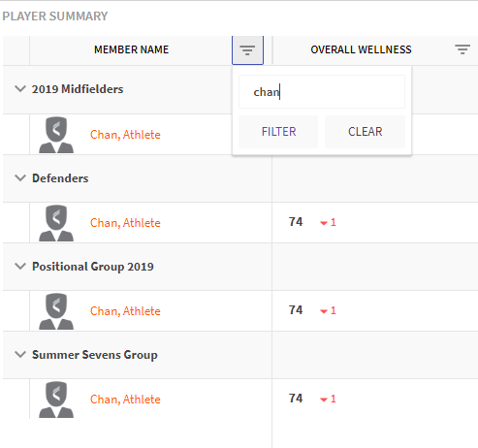Collapse the Positional Group 2019 chevron
478x448 pixels.
[20, 266]
